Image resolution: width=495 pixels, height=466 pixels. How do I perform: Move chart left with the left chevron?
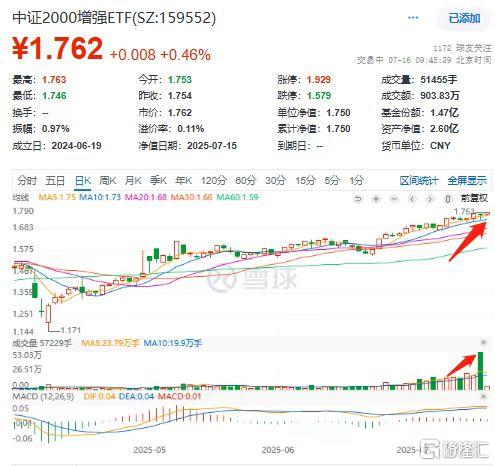pos(412,199)
